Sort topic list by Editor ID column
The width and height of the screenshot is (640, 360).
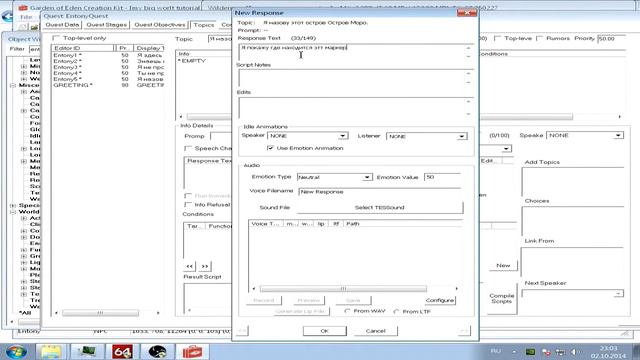tap(83, 48)
